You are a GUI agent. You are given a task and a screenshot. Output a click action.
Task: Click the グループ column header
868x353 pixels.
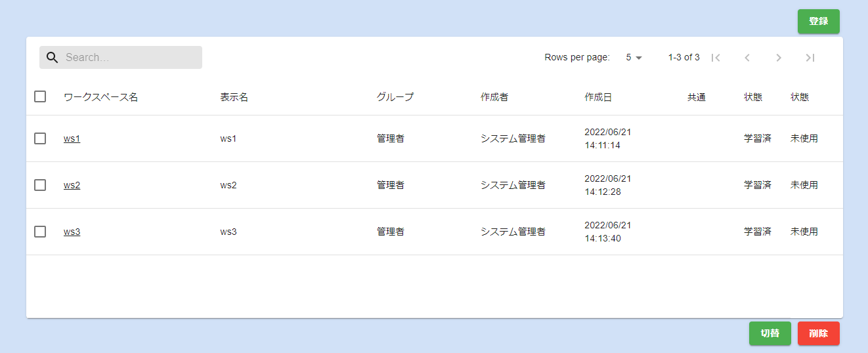pyautogui.click(x=395, y=97)
